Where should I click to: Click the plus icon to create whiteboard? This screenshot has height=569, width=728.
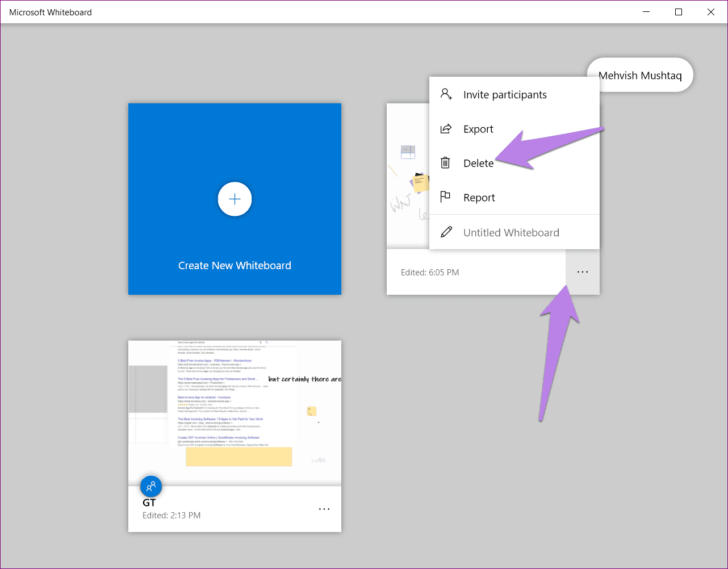pyautogui.click(x=235, y=199)
